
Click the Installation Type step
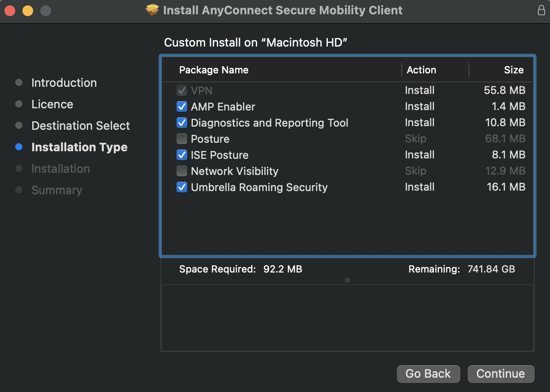coord(79,147)
